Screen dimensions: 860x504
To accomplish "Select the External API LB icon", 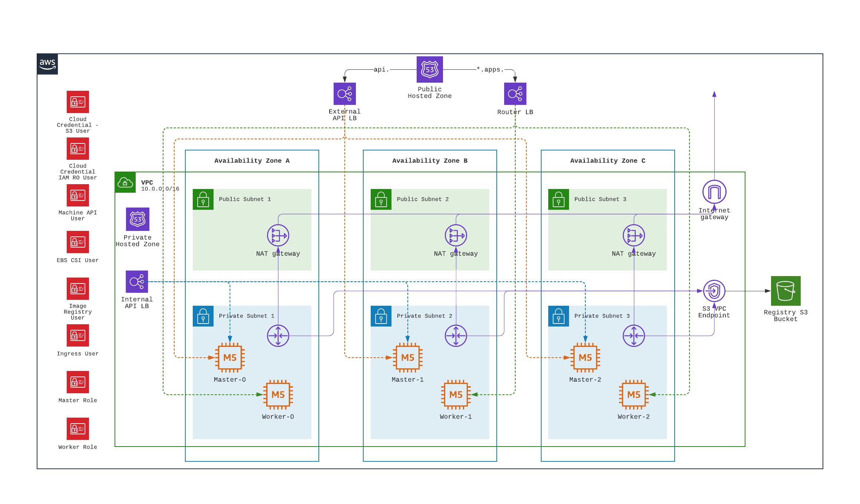I will point(345,94).
